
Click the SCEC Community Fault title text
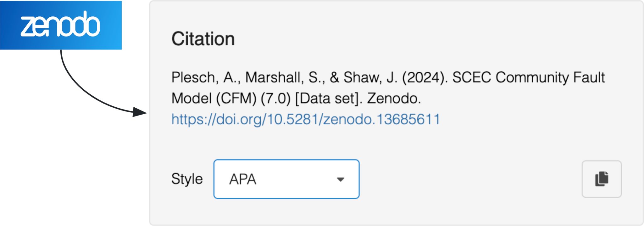pyautogui.click(x=528, y=77)
